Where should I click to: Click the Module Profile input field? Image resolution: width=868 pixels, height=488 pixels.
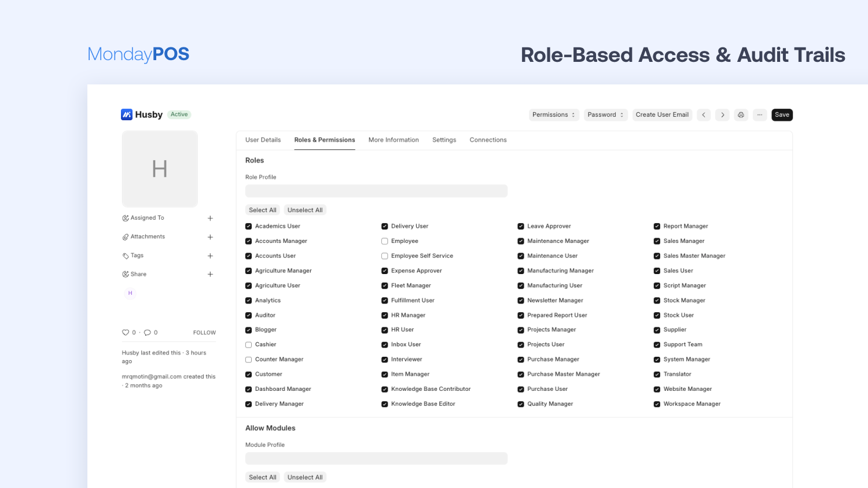376,459
